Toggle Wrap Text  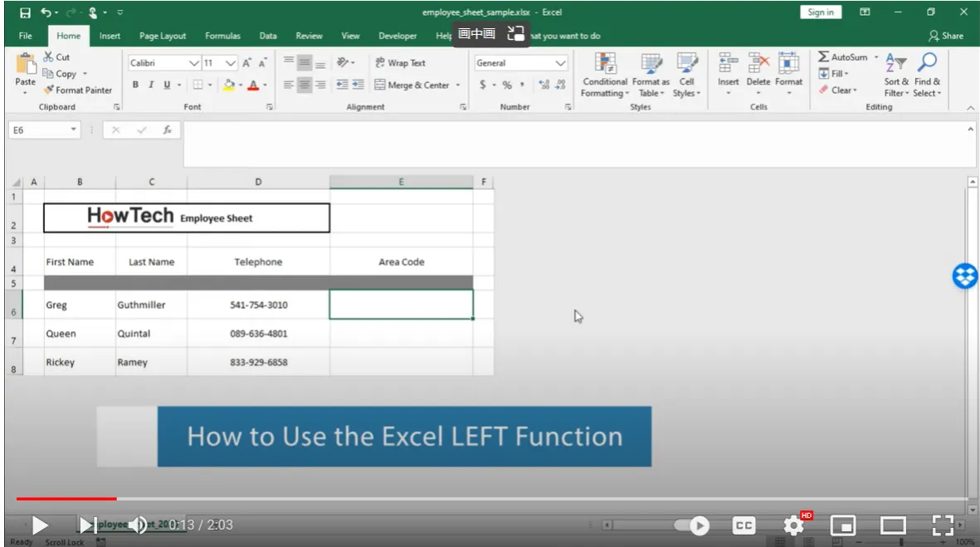point(400,63)
